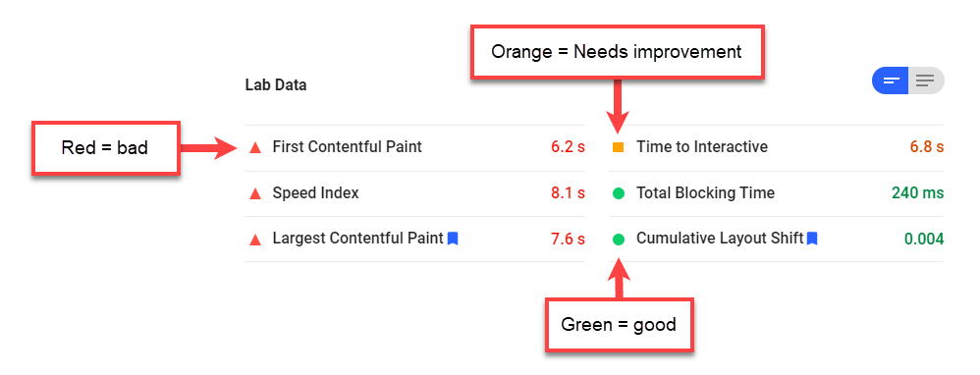Select the Orange = Needs improvement callout

(617, 52)
